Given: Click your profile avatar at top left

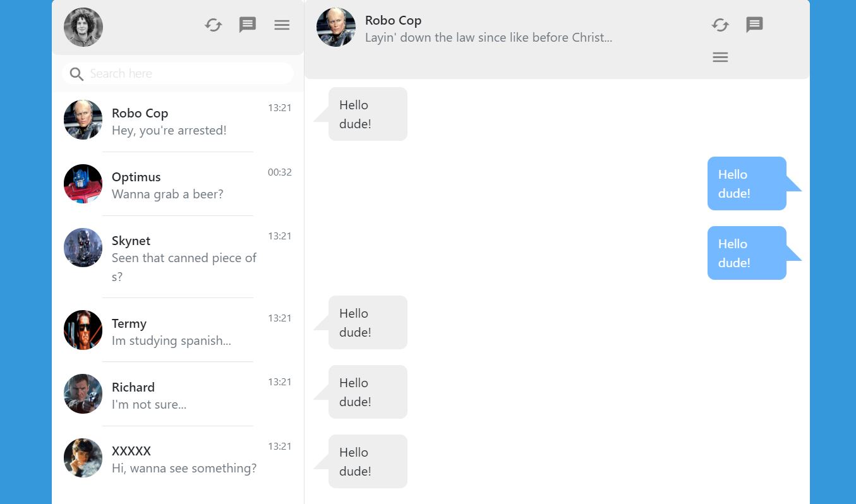Looking at the screenshot, I should (83, 27).
